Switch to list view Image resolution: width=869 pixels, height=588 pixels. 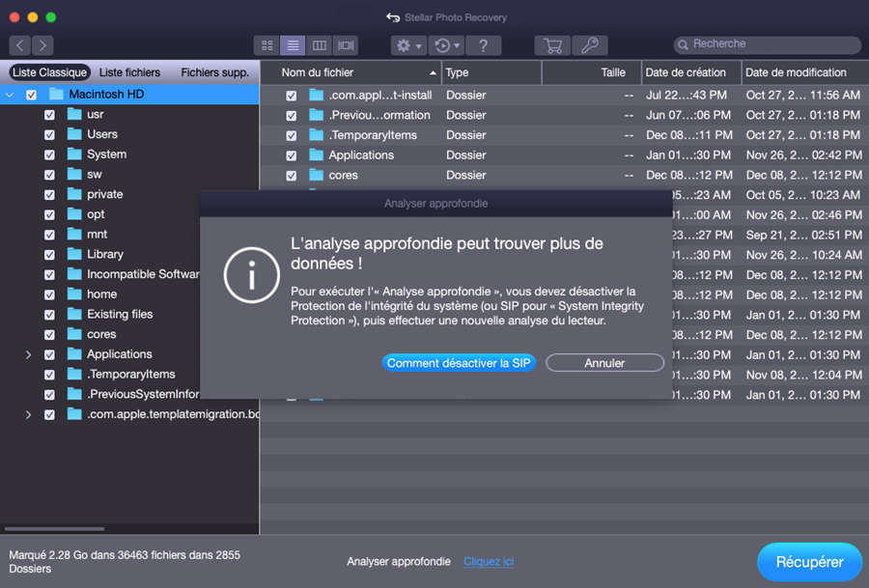[293, 45]
